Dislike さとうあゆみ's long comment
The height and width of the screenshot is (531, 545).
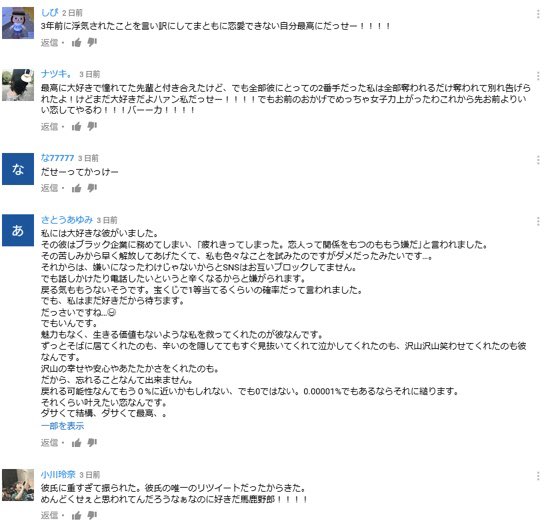click(x=92, y=442)
